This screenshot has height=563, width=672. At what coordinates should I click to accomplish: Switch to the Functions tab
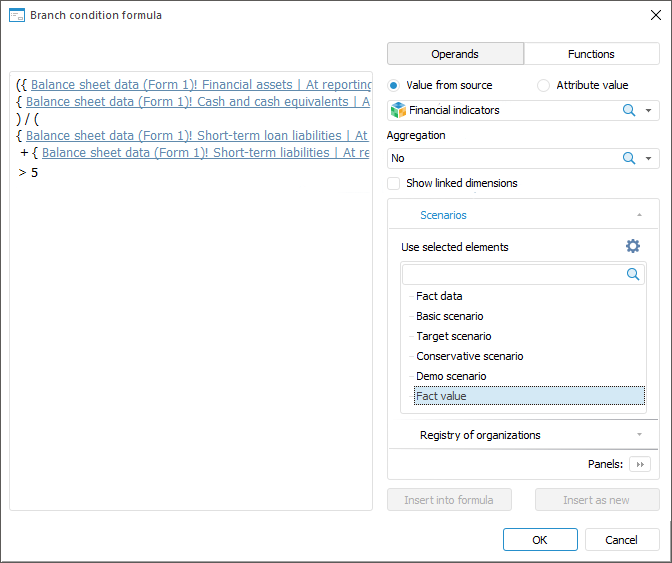pyautogui.click(x=591, y=54)
